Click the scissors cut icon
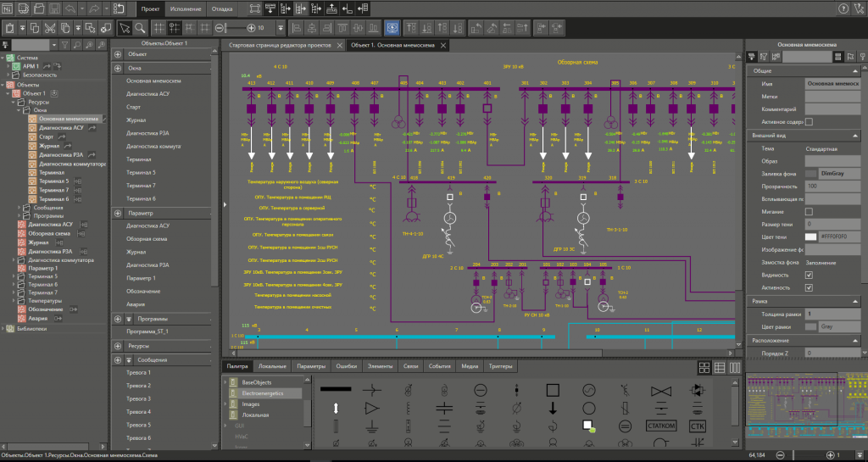Image resolution: width=868 pixels, height=462 pixels. [x=50, y=28]
